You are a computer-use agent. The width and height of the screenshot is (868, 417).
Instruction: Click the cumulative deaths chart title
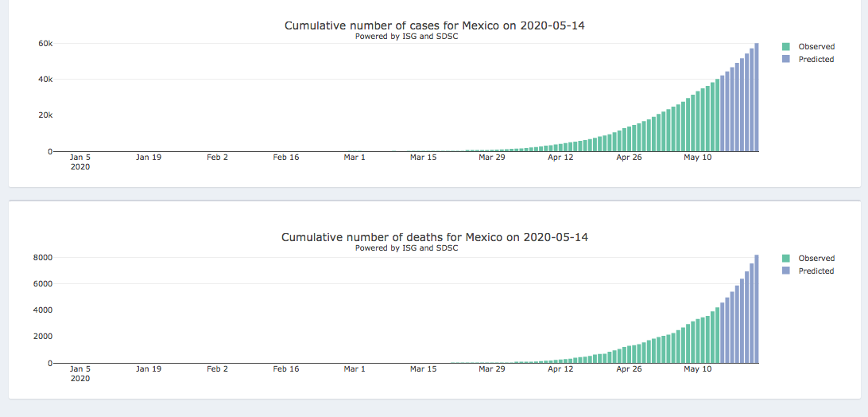coord(435,237)
